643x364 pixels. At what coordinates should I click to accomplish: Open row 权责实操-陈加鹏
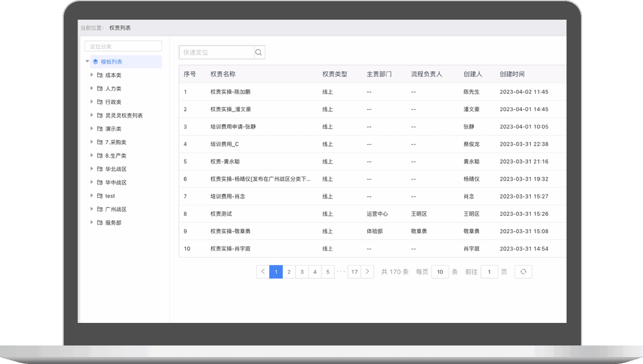[x=231, y=92]
